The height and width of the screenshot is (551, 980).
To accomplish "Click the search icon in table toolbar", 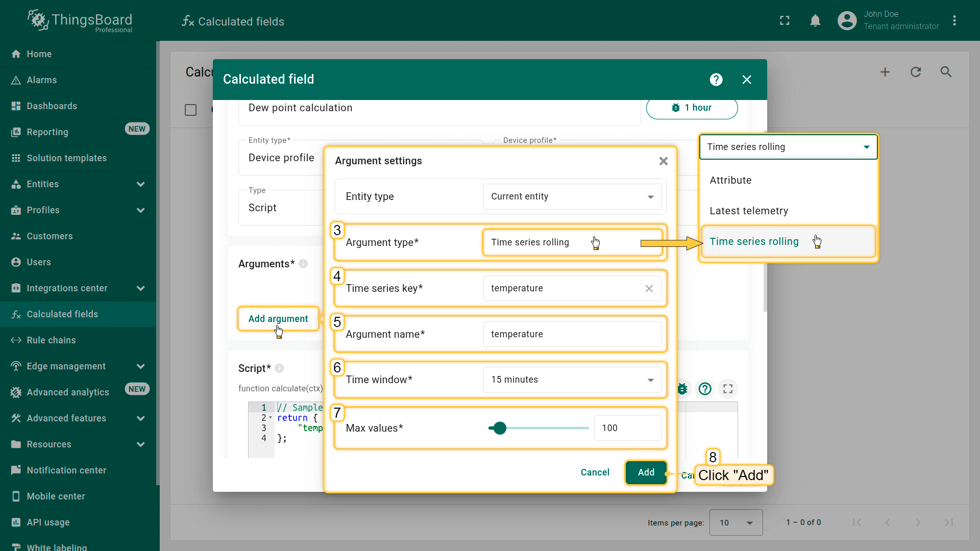I will pos(946,72).
